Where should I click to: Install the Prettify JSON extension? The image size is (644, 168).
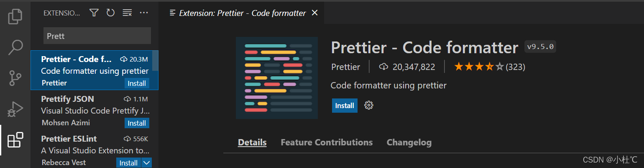[137, 123]
